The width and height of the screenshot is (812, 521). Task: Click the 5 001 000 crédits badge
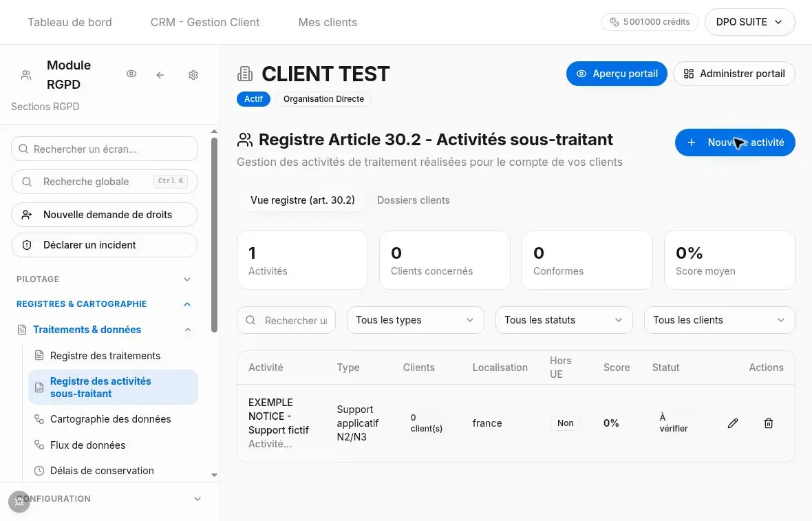tap(650, 22)
